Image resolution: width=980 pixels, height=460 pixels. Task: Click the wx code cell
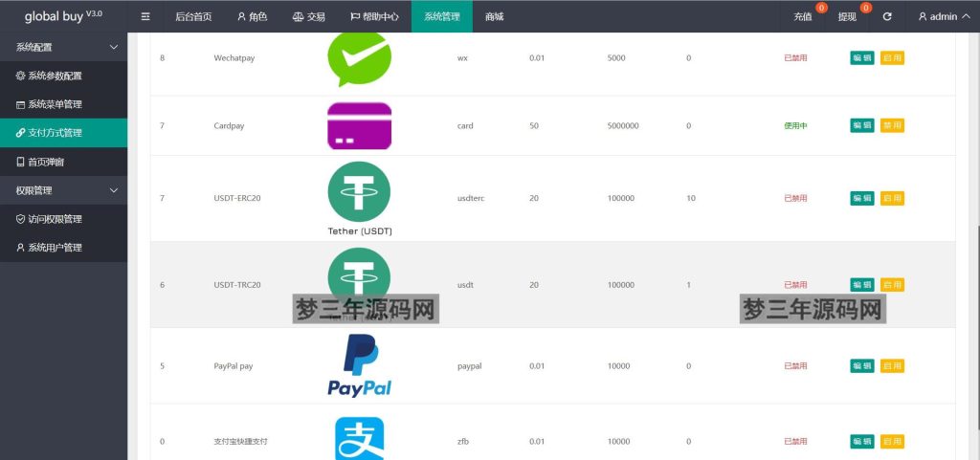click(x=462, y=58)
